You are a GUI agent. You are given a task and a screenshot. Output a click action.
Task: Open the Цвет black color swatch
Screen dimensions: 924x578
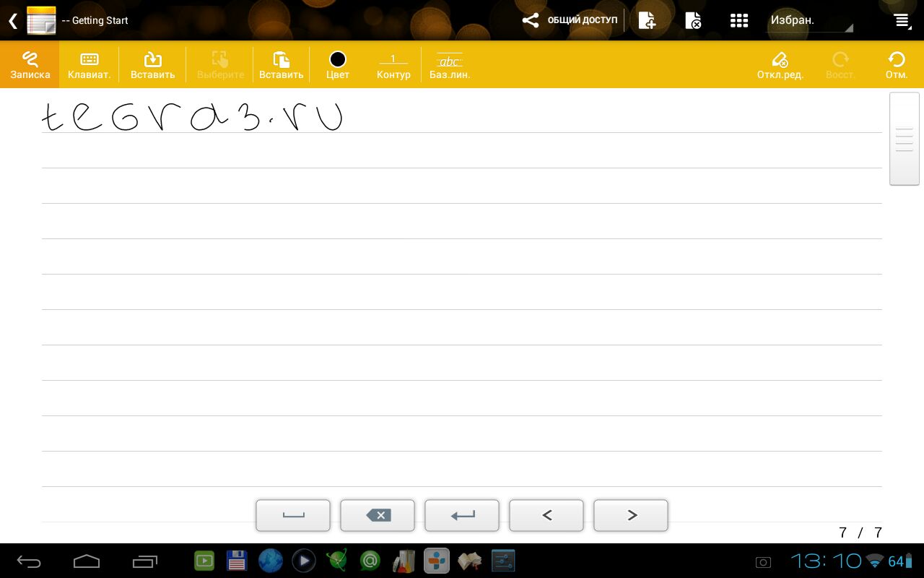(x=337, y=64)
